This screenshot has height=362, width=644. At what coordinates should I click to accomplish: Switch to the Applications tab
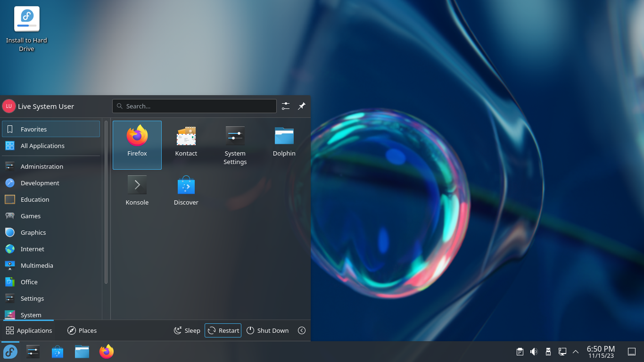click(29, 330)
